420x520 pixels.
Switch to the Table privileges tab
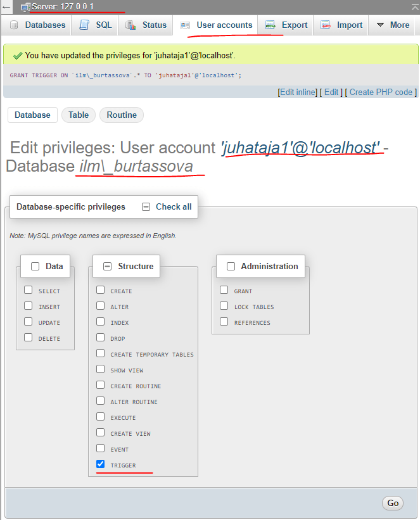79,115
